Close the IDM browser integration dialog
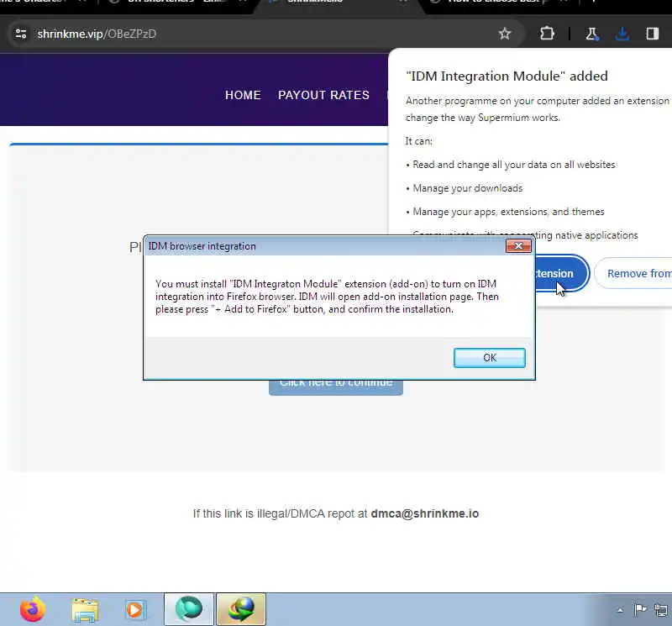Viewport: 672px width, 626px height. [518, 245]
